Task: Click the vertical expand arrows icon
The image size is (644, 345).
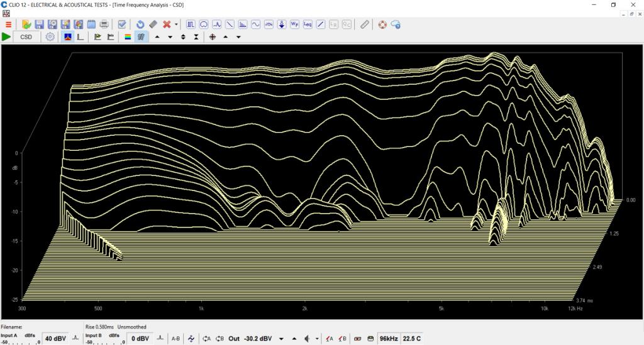Action: pyautogui.click(x=183, y=37)
